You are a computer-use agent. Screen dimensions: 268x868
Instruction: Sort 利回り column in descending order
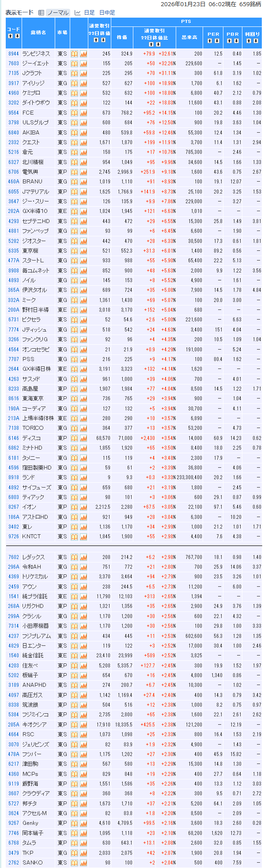pos(256,41)
